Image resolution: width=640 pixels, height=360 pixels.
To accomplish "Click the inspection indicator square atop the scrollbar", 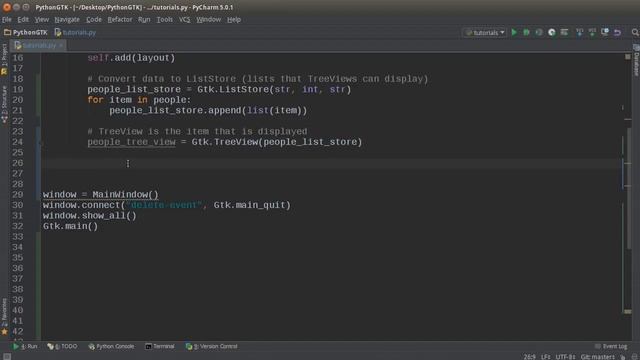I will 628,57.
